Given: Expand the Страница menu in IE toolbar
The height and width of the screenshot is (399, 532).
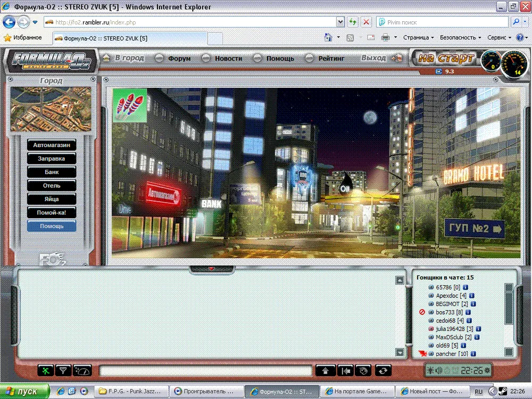Looking at the screenshot, I should click(x=418, y=38).
